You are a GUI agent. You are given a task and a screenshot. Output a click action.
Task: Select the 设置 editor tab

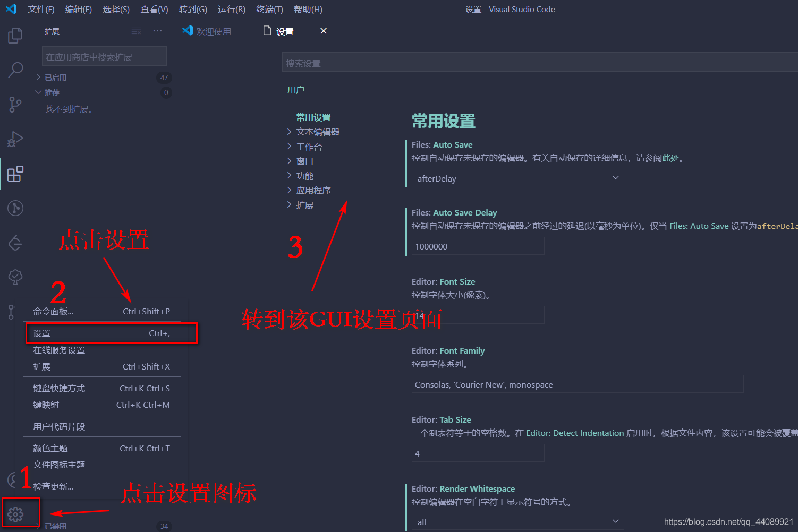(285, 31)
